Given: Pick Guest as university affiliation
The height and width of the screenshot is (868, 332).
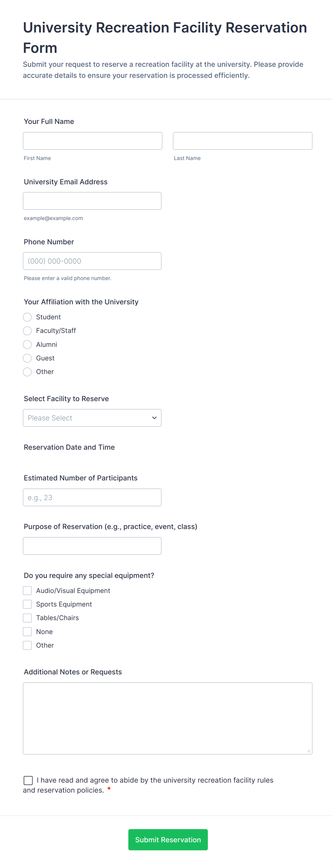Looking at the screenshot, I should 27,358.
